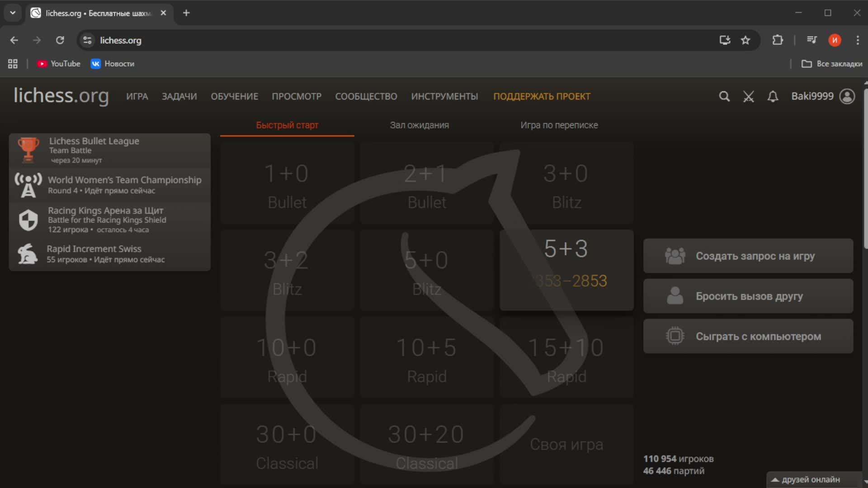Click the Baki9999 profile avatar icon

847,96
